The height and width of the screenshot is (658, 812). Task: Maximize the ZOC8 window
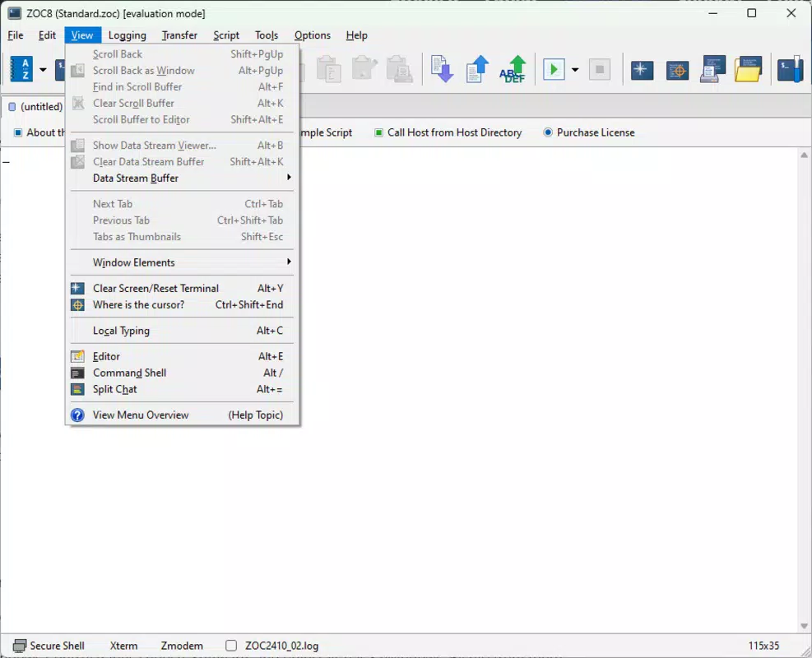coord(751,13)
